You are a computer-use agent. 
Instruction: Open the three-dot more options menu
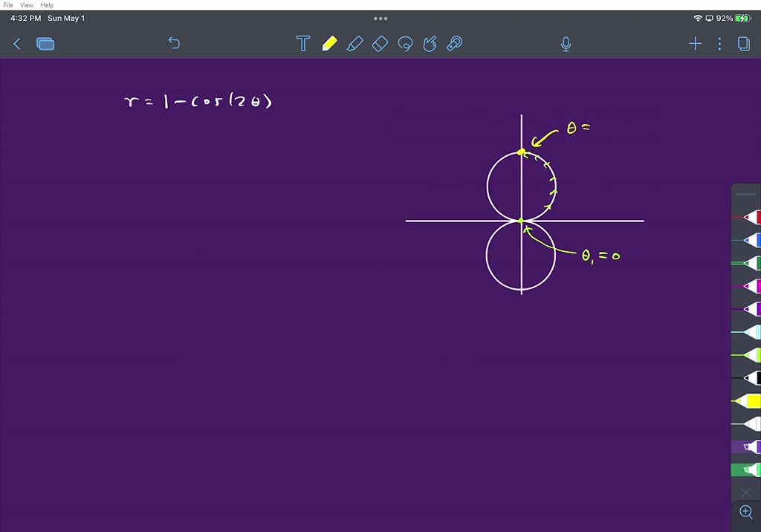719,44
